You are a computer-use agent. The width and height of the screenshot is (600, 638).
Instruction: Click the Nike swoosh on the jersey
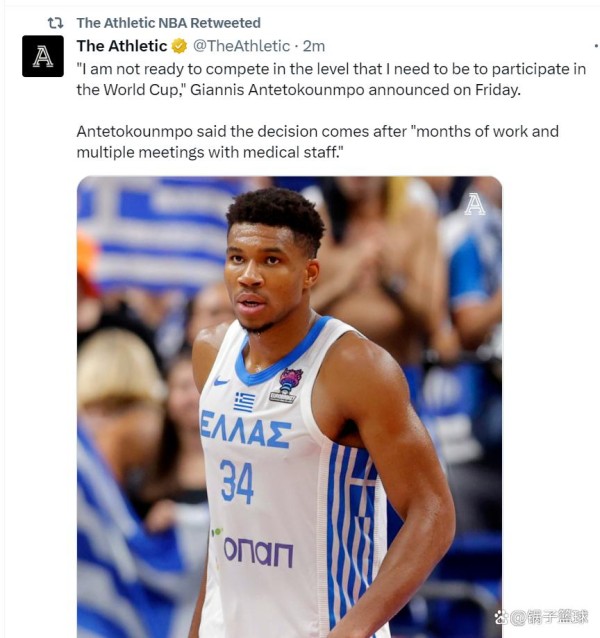click(221, 382)
